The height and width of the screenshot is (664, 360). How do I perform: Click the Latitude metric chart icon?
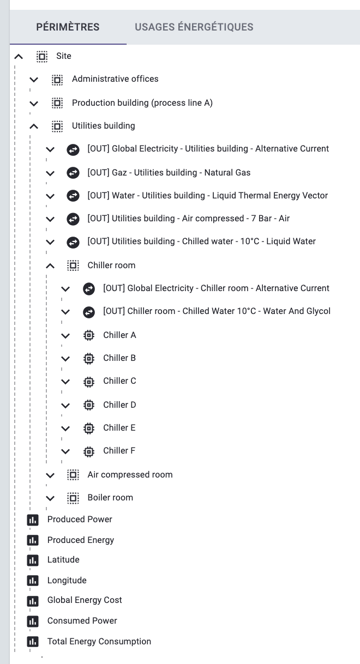pyautogui.click(x=33, y=560)
